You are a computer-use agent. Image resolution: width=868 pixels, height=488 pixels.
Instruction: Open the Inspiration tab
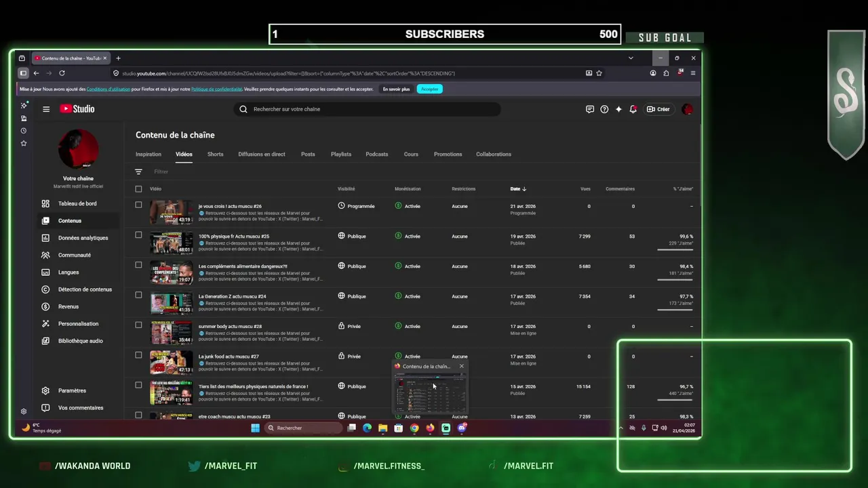point(149,154)
